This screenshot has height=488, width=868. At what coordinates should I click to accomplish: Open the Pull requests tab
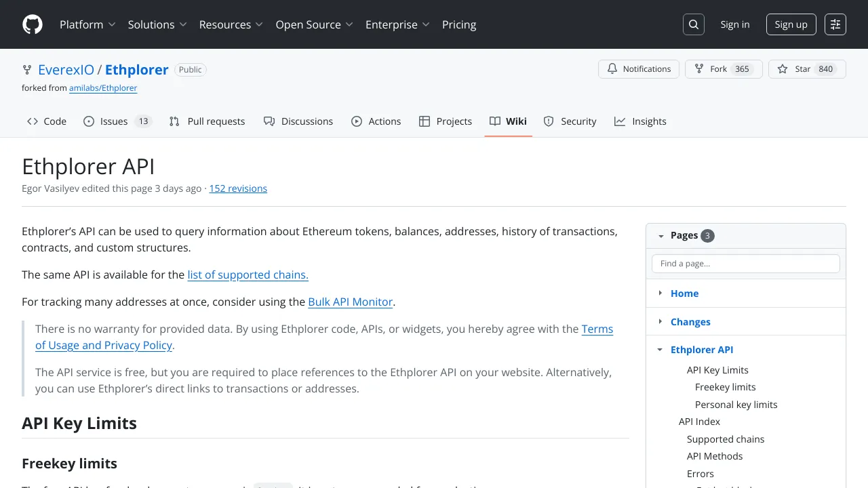(207, 121)
